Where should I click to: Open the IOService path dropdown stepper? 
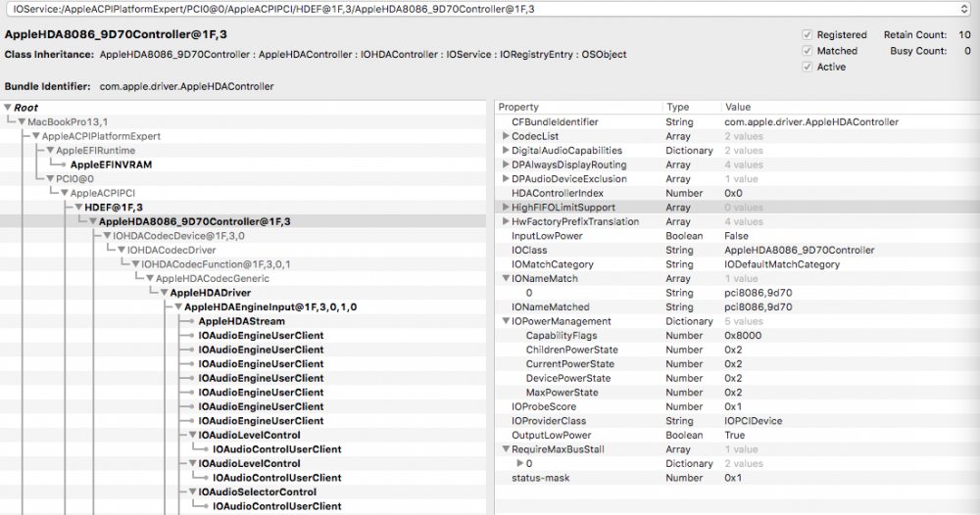(x=963, y=9)
